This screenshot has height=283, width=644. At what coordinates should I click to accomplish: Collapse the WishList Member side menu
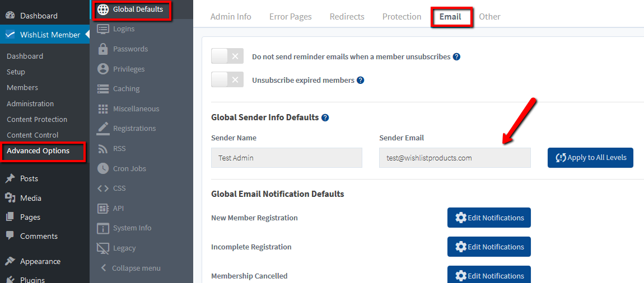(x=132, y=268)
